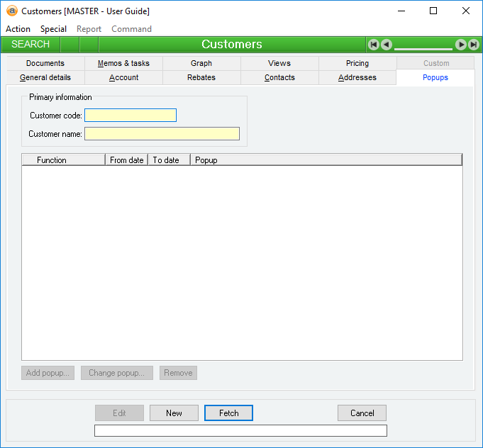Click the New button
The width and height of the screenshot is (483, 448).
(x=174, y=413)
